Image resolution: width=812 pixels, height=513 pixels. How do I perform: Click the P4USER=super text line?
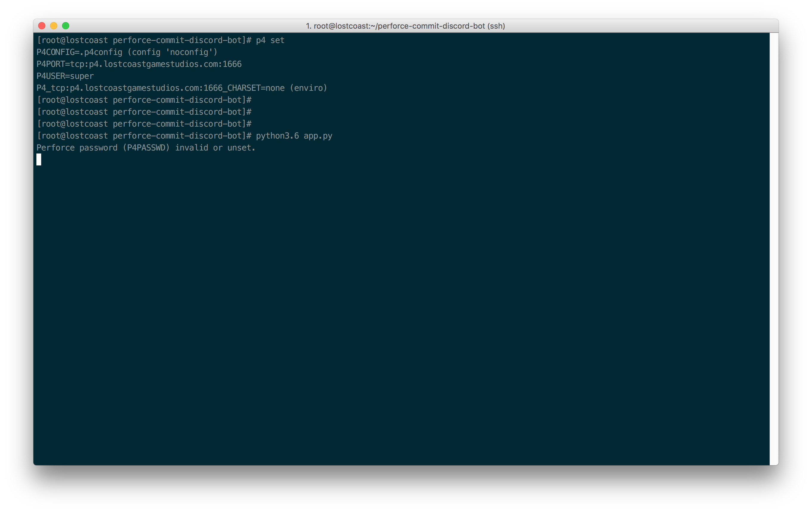(x=65, y=76)
